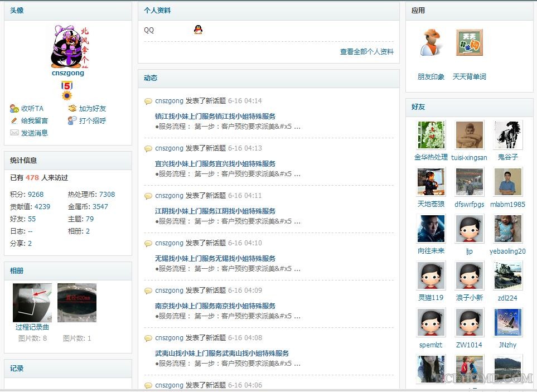
Task: Open the topic title starting with 江阴
Action: point(215,211)
